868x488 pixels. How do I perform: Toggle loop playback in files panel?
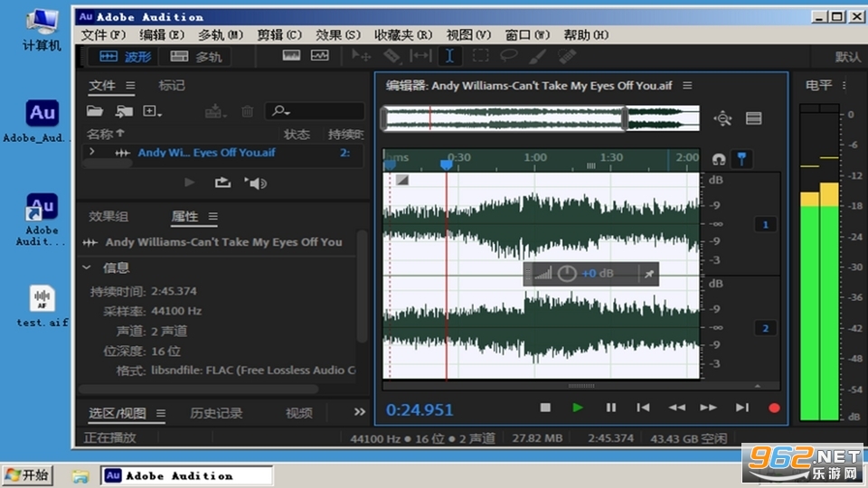[x=222, y=183]
